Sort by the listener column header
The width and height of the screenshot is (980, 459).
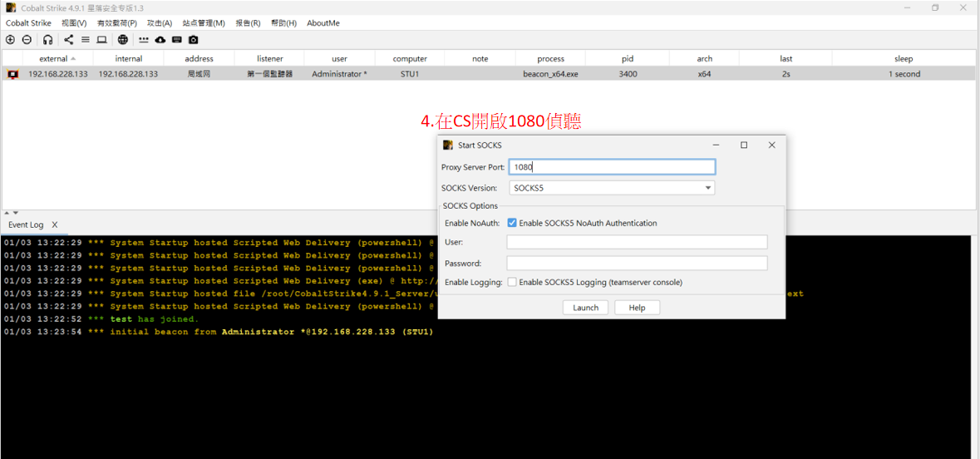click(270, 59)
